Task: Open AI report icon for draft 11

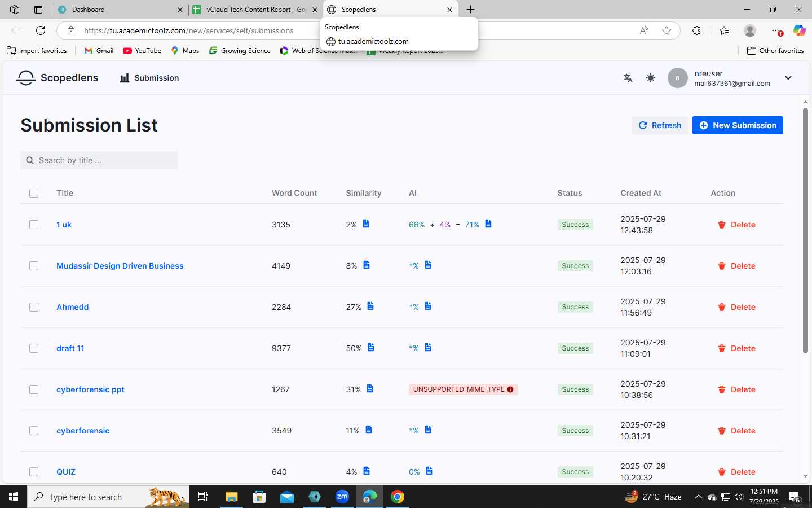Action: point(428,348)
